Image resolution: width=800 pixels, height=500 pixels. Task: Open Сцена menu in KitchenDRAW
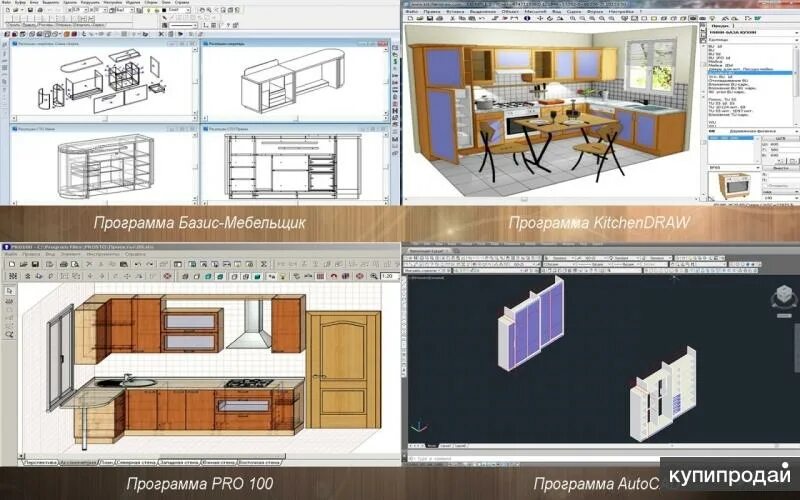(x=574, y=11)
